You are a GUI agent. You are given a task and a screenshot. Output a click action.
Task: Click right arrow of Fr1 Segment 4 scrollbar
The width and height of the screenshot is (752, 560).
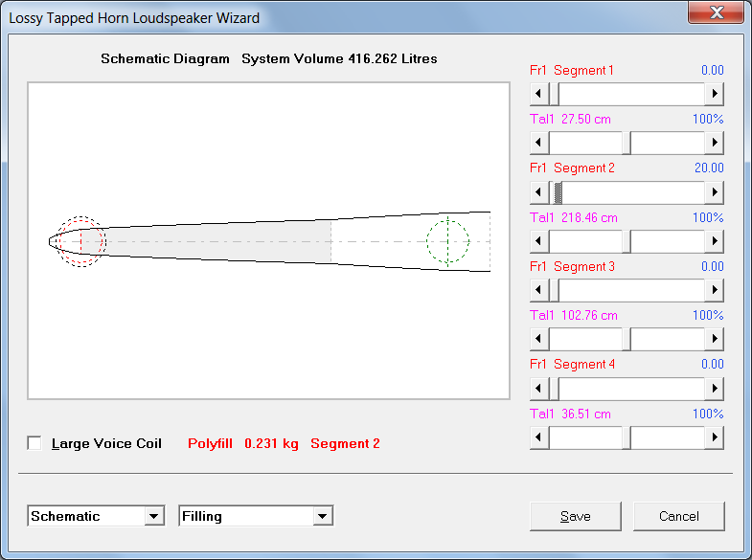[714, 389]
